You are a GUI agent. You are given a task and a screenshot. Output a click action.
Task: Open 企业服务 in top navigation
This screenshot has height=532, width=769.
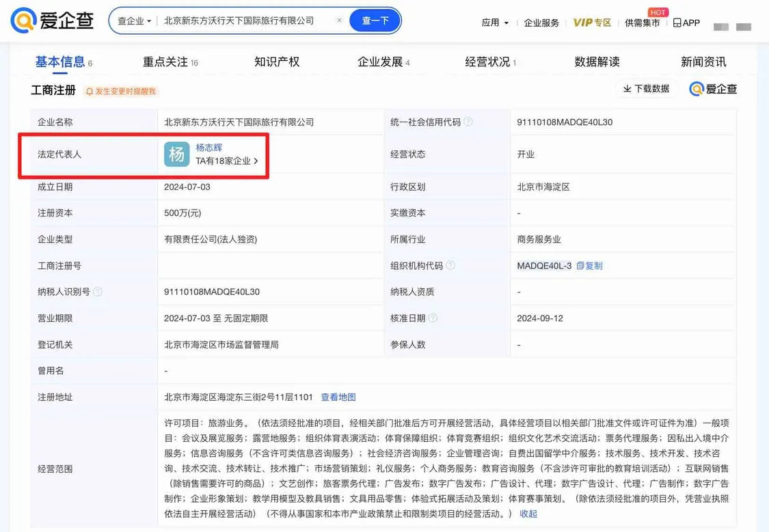click(x=541, y=23)
